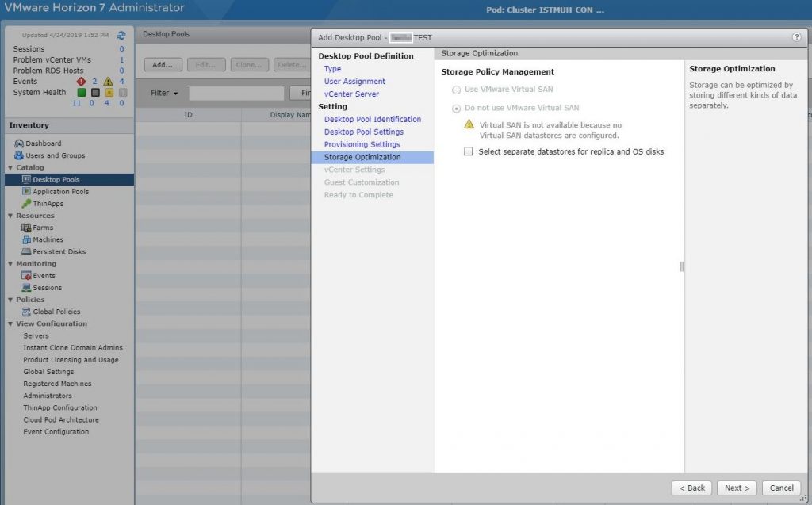The height and width of the screenshot is (505, 812).
Task: Open Product Licensing and Usage
Action: tap(71, 359)
